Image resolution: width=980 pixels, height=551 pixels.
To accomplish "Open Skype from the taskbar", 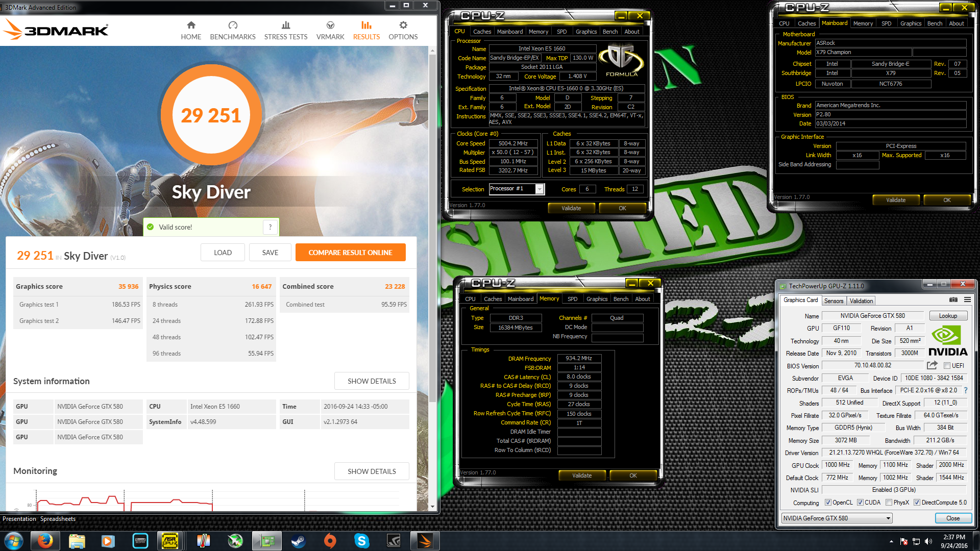I will point(362,541).
